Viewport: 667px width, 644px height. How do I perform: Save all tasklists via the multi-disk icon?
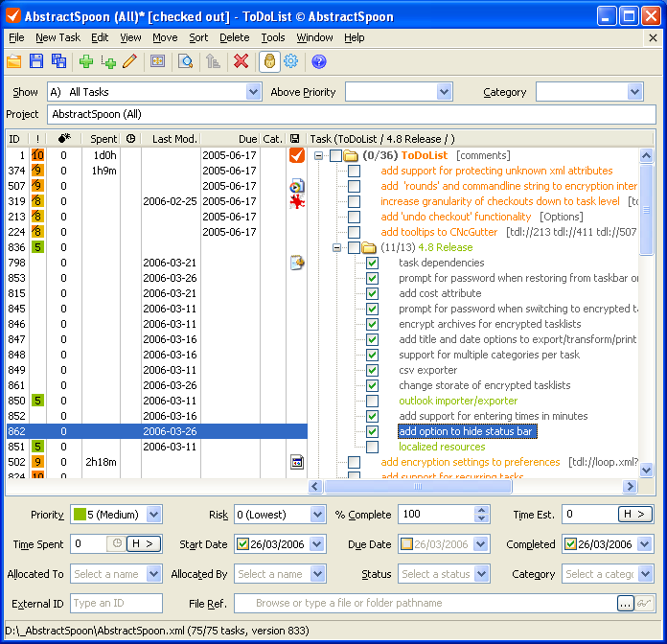coord(58,61)
